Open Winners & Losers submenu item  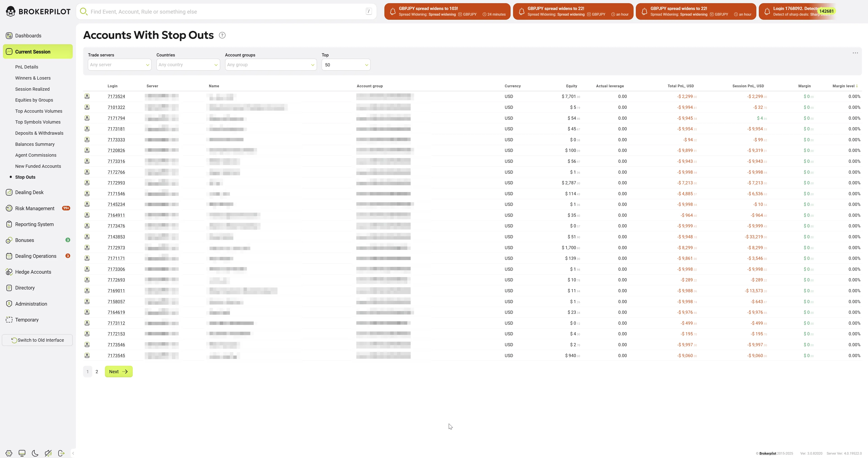33,78
